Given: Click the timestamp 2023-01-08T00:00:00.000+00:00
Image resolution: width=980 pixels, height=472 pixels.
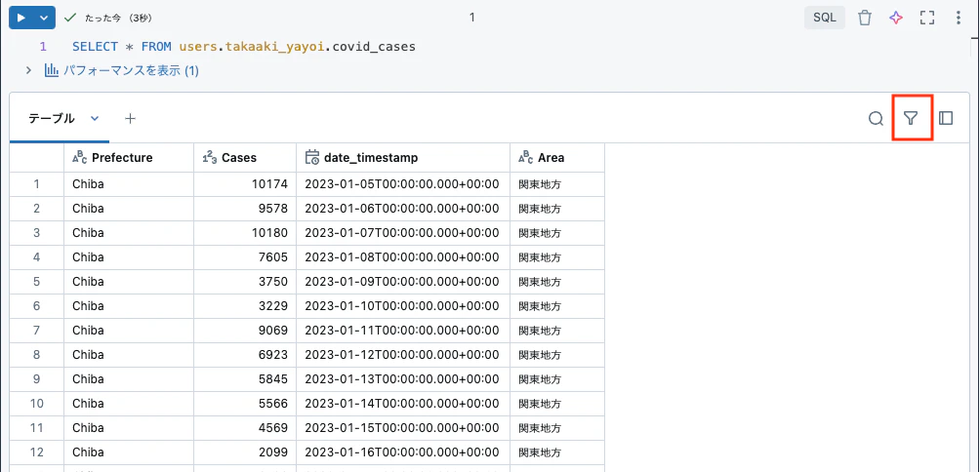Looking at the screenshot, I should coord(402,257).
